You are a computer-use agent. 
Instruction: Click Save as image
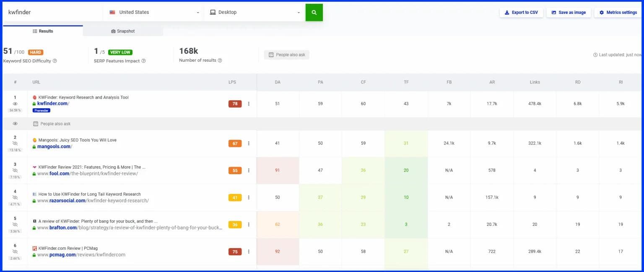tap(569, 13)
